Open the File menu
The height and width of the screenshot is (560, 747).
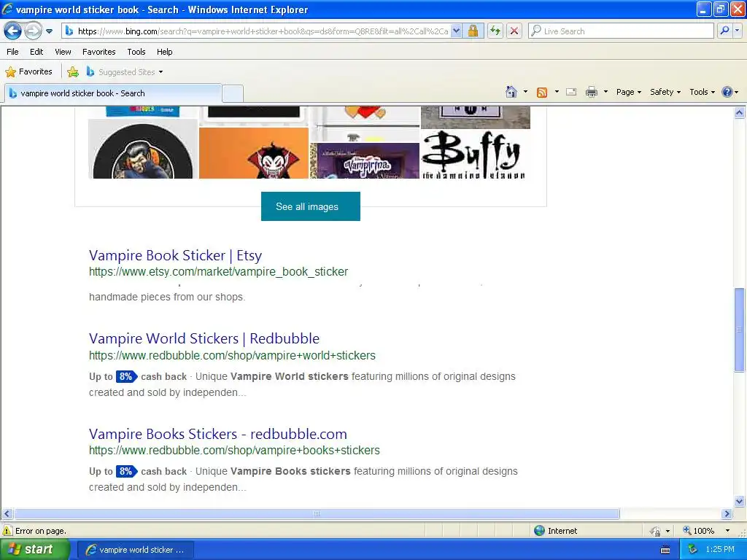pyautogui.click(x=13, y=52)
